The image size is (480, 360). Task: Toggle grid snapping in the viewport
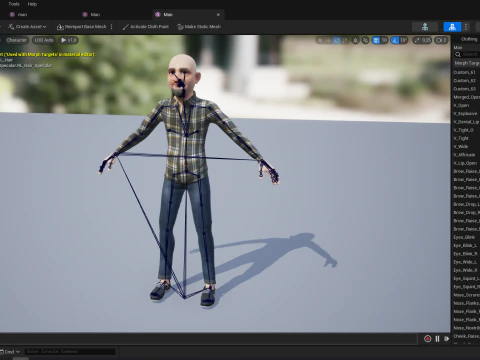pos(376,40)
